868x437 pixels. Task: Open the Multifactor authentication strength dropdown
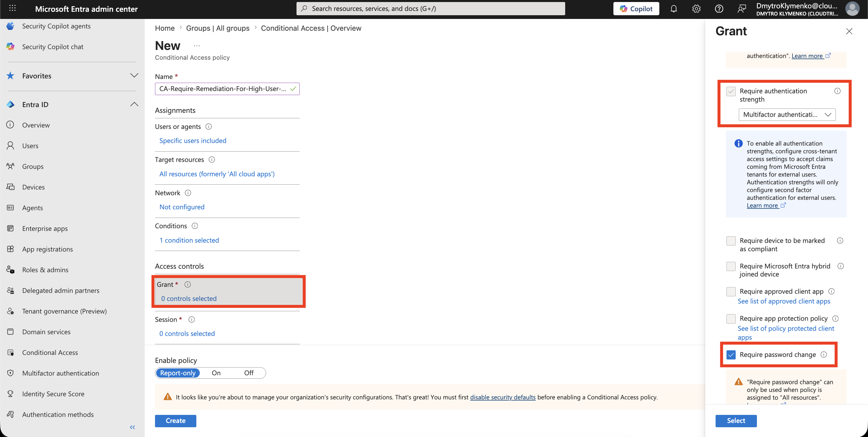point(787,115)
